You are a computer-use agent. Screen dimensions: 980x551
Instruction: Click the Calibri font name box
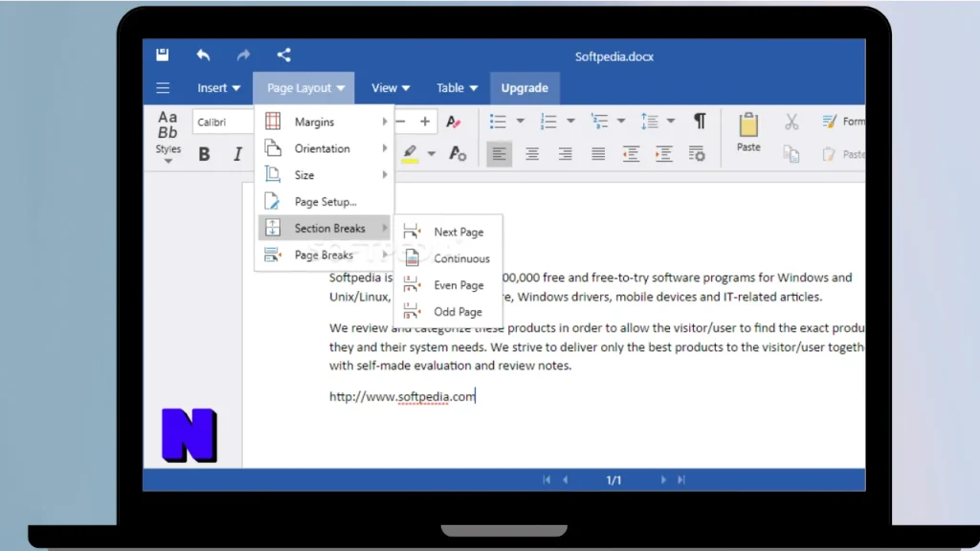tap(223, 121)
